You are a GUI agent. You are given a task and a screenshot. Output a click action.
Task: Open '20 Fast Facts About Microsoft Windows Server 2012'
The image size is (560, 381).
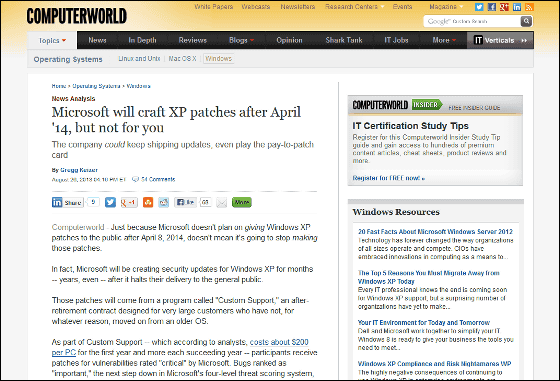435,232
